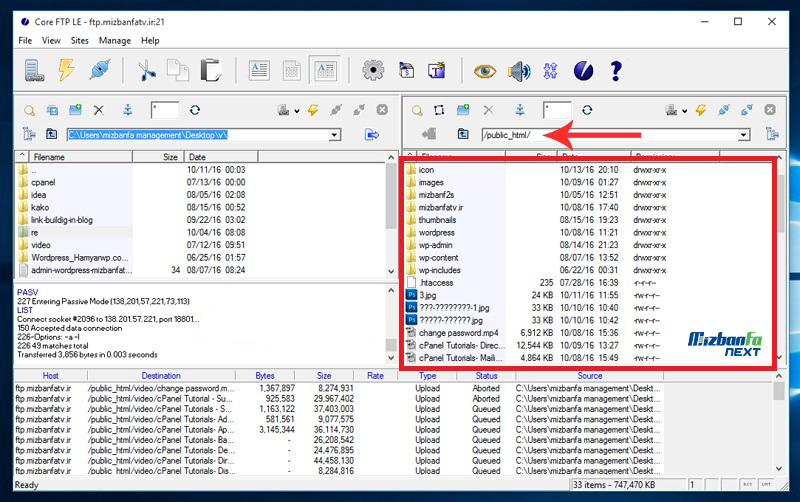Click the search magnifier in local pane
Viewport: 800px width, 502px height.
[30, 110]
